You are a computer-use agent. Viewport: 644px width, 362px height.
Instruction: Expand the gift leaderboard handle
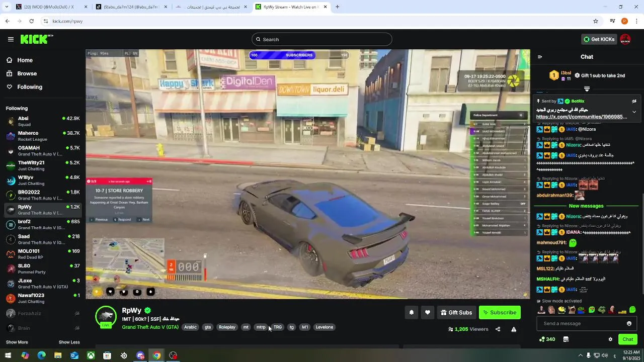pyautogui.click(x=587, y=88)
